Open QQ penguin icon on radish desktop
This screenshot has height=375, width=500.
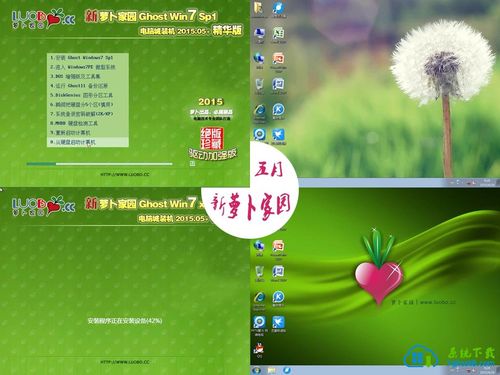(259, 350)
